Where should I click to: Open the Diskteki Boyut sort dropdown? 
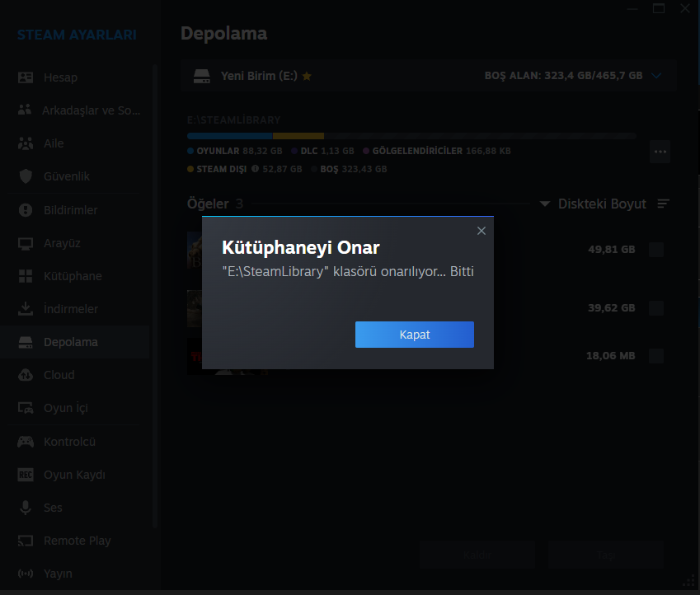(594, 204)
